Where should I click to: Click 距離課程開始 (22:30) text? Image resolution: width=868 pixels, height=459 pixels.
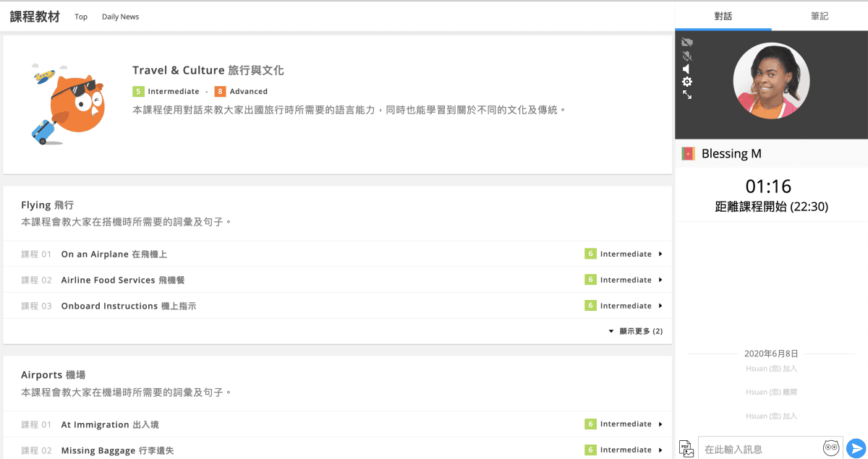[771, 207]
